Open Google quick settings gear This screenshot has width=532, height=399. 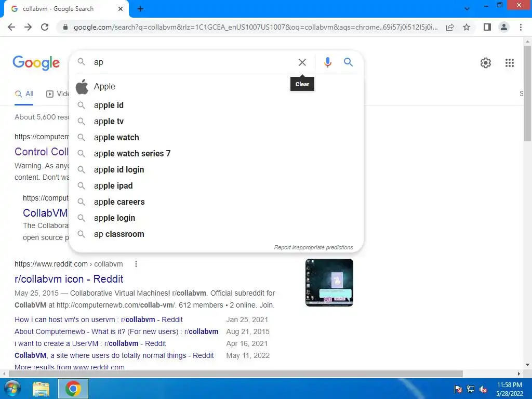point(486,63)
